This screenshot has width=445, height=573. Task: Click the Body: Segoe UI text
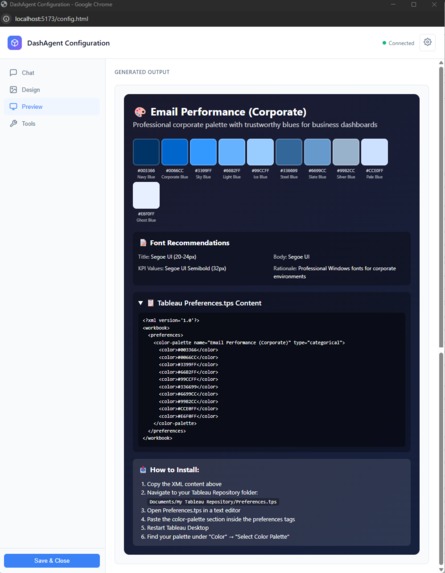pos(291,257)
